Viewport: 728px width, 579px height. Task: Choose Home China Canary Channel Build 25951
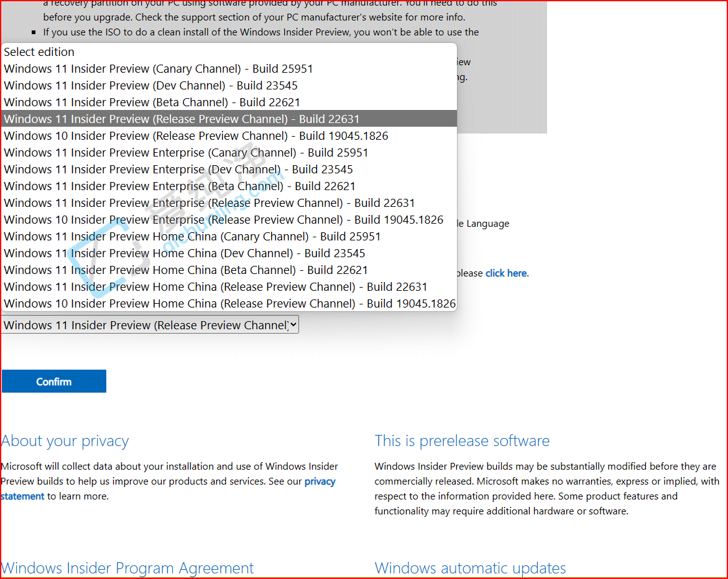pyautogui.click(x=192, y=236)
